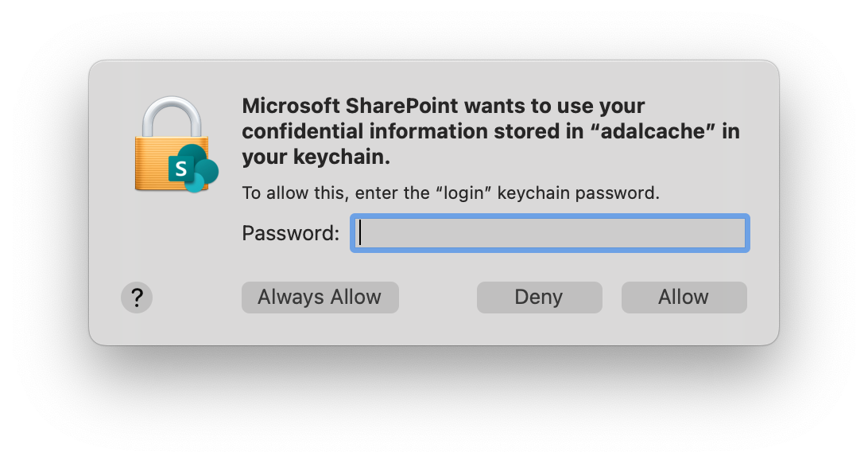Image resolution: width=868 pixels, height=463 pixels.
Task: Select the white S on the SharePoint icon
Action: tap(181, 167)
